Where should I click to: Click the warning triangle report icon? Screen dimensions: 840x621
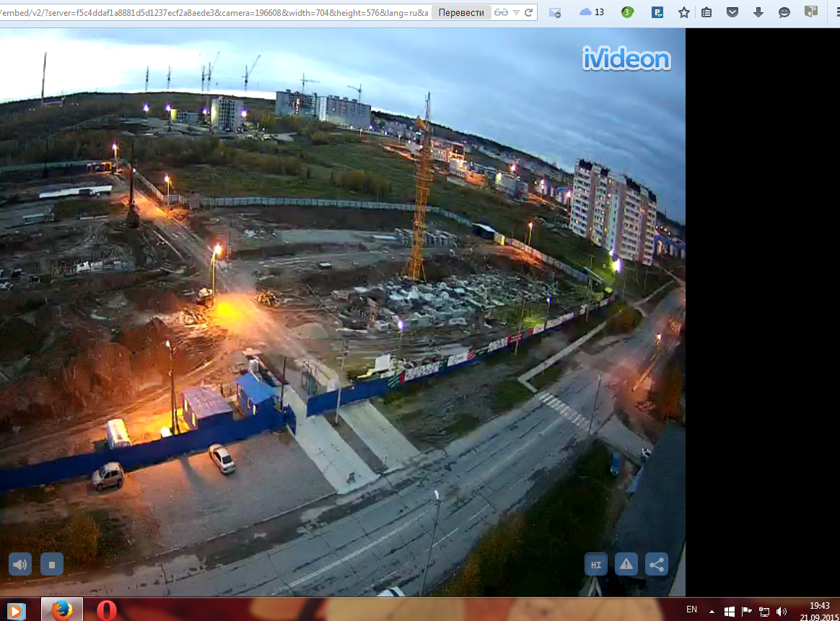pyautogui.click(x=626, y=564)
